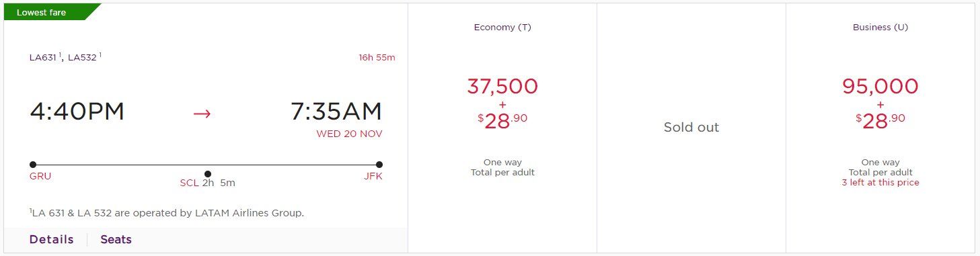The width and height of the screenshot is (980, 256).
Task: Click the LA532 flight number
Action: point(83,58)
